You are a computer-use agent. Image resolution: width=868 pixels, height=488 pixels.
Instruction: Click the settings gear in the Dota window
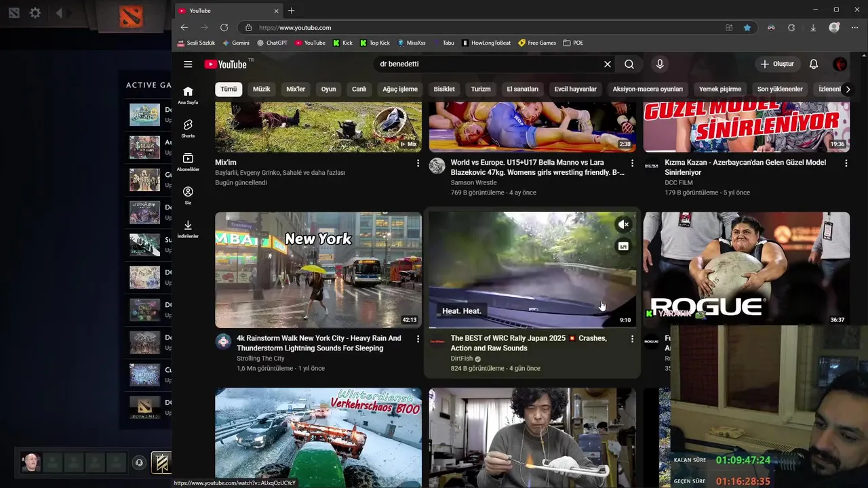35,13
